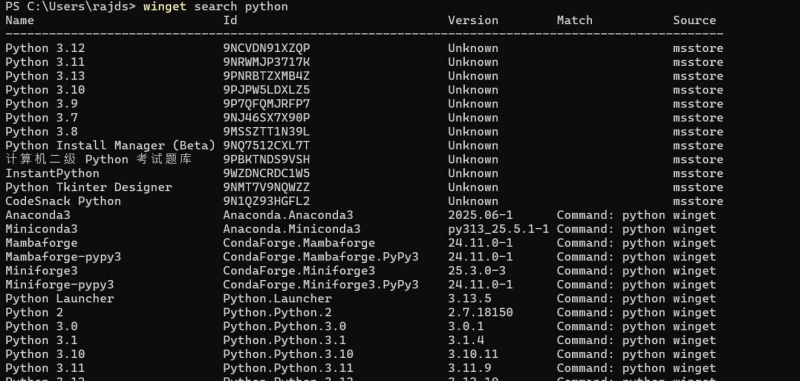Click the Python.Launcher package ID

277,298
